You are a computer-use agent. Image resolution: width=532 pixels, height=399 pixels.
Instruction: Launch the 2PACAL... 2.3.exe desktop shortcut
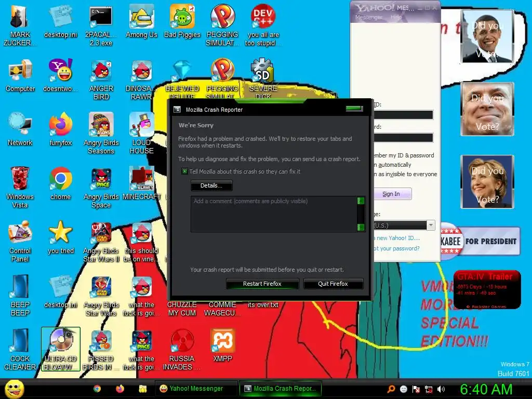click(101, 25)
